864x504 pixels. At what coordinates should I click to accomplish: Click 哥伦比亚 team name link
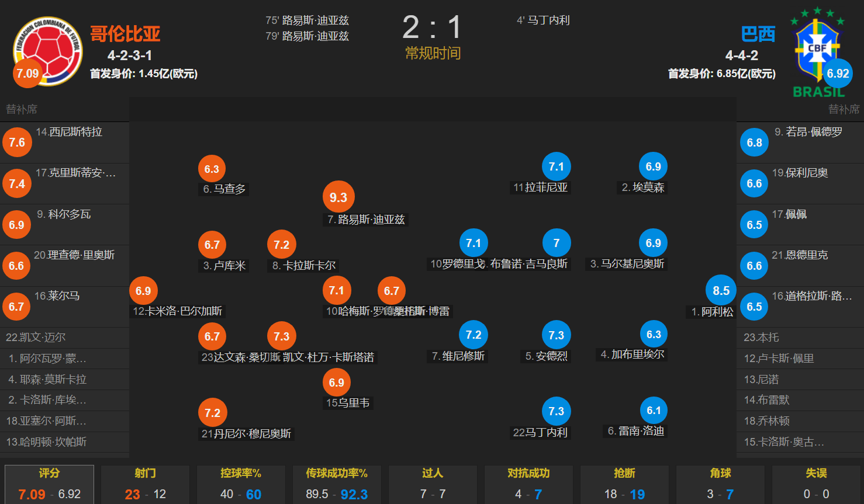point(125,33)
